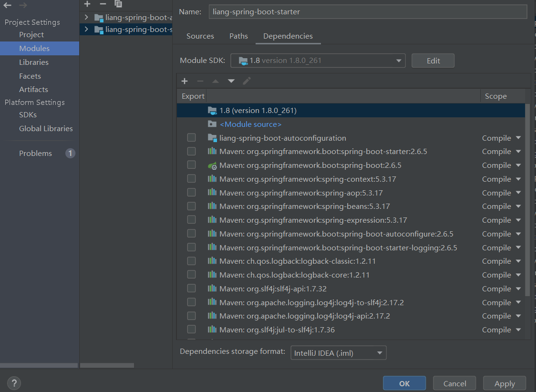Change scope of logback-classic:1.2.11

coord(502,261)
